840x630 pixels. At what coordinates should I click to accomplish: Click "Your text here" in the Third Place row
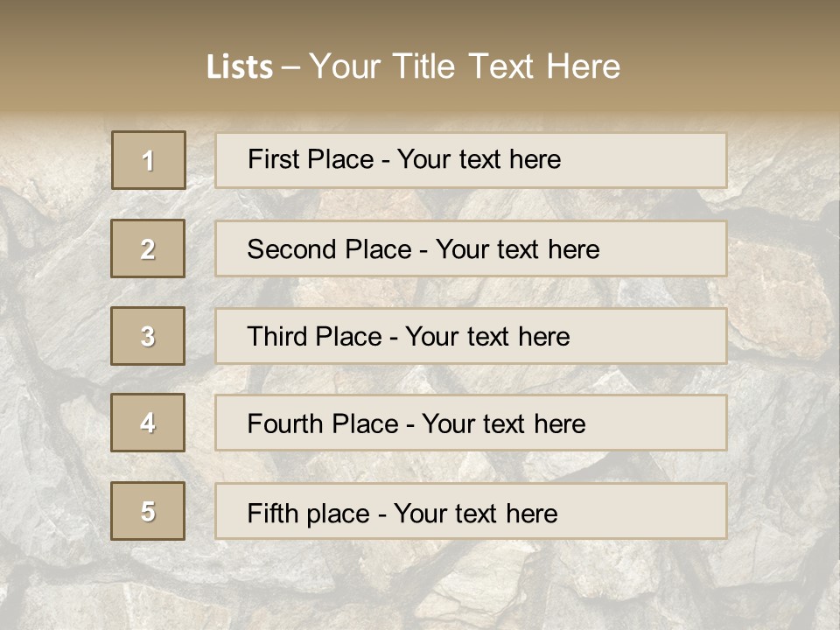[x=487, y=337]
